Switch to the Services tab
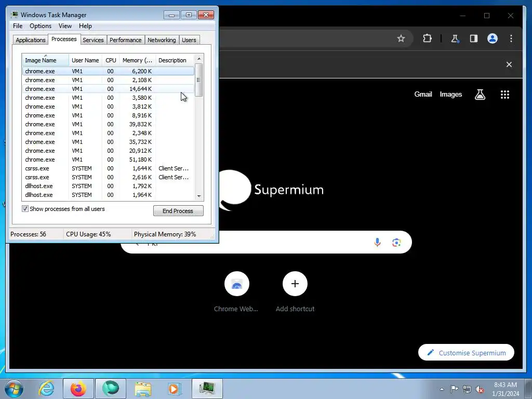Screen dimensions: 532x399 click(93, 40)
